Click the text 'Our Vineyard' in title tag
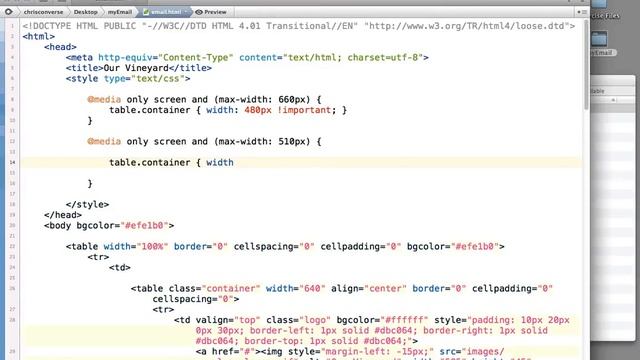The height and width of the screenshot is (360, 640). pyautogui.click(x=136, y=68)
